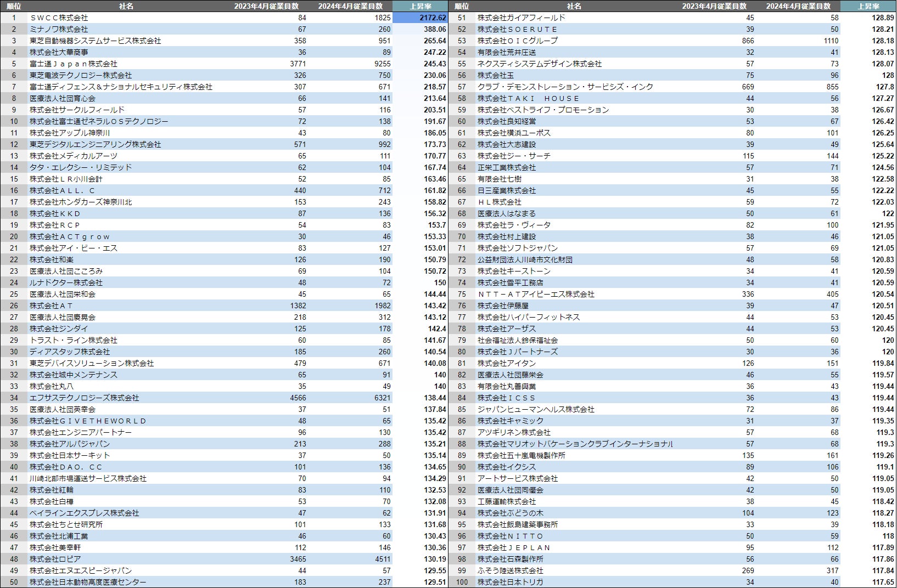Select タタ・エレクシー・リミテッド
The image size is (897, 588).
click(x=81, y=167)
